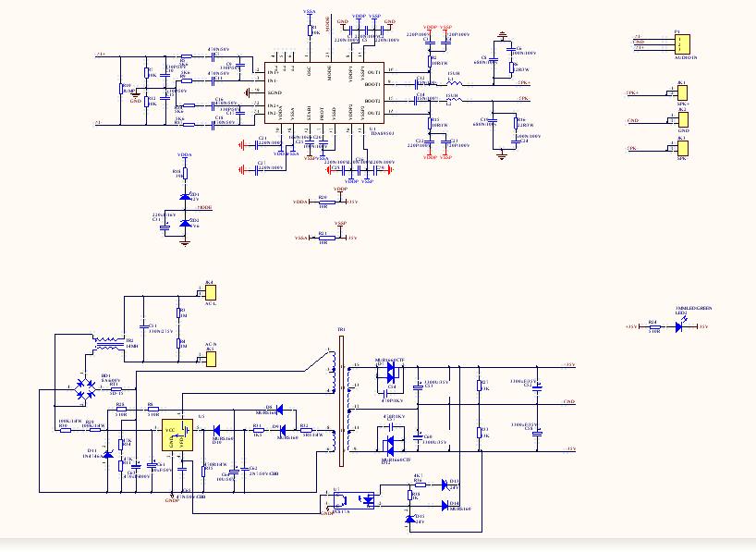Screen dimensions: 756x552
Task: Select the ZD2 zener diode
Action: [x=185, y=223]
